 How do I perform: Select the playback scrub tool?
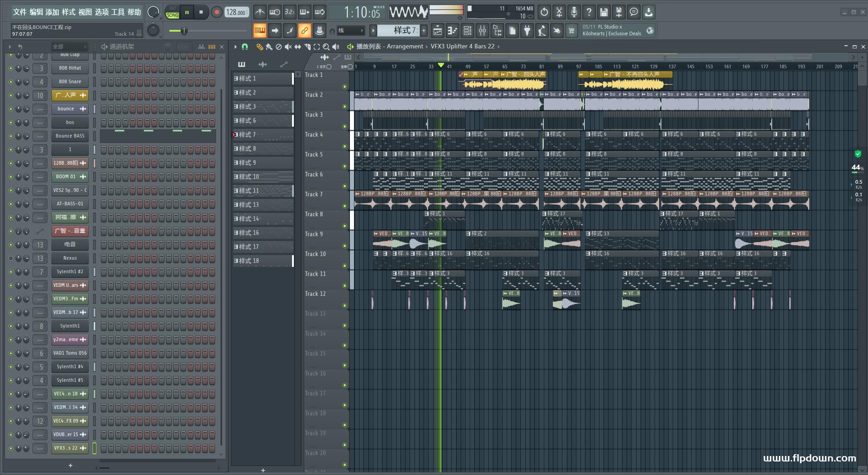[335, 47]
